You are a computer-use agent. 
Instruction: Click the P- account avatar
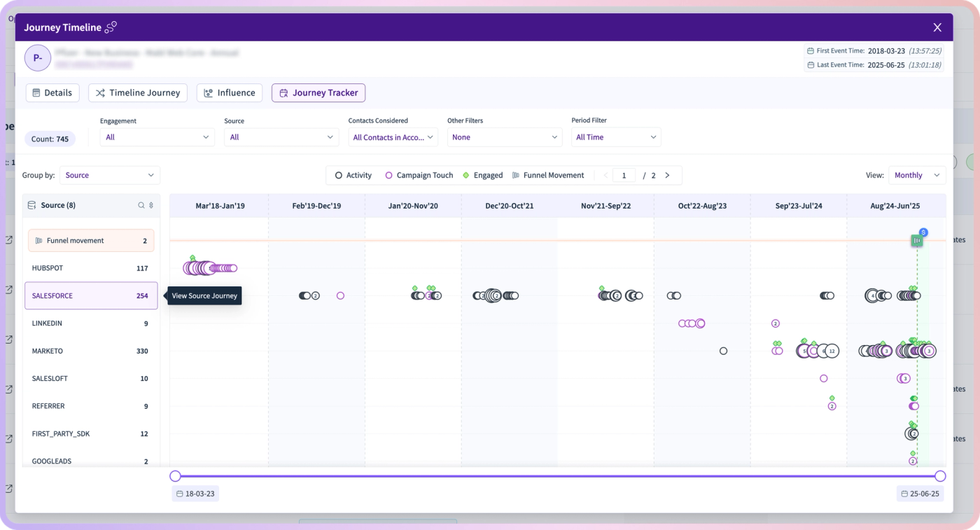click(37, 58)
